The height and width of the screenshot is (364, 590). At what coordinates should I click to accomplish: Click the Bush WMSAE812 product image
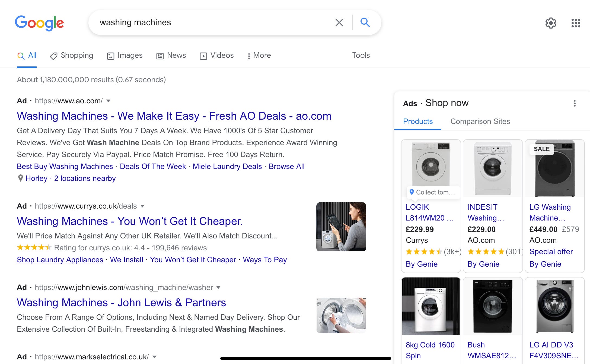[x=493, y=306]
